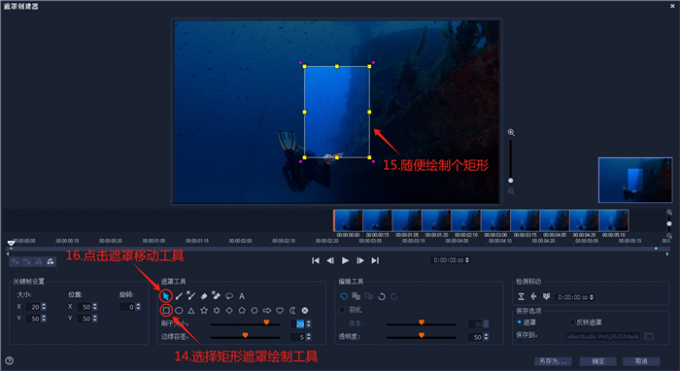Choose the triangle shape mask tool
Screen dimensions: 680x371
click(191, 311)
